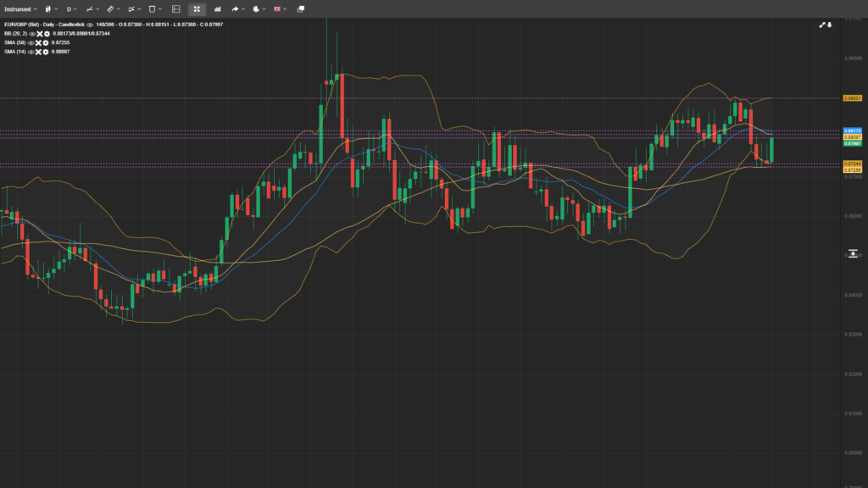Image resolution: width=868 pixels, height=488 pixels.
Task: Open settings gear for SMA (50)
Action: point(46,42)
